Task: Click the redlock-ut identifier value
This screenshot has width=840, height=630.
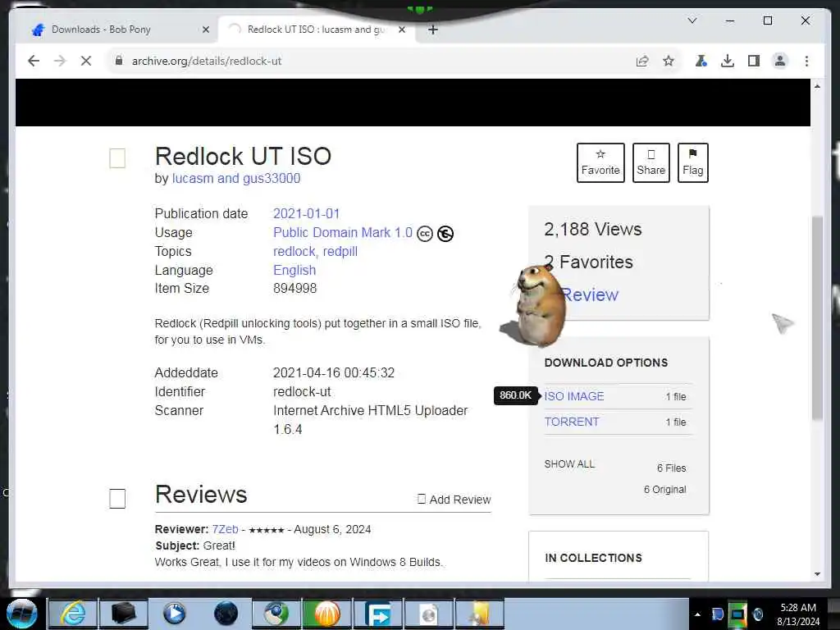Action: tap(302, 391)
